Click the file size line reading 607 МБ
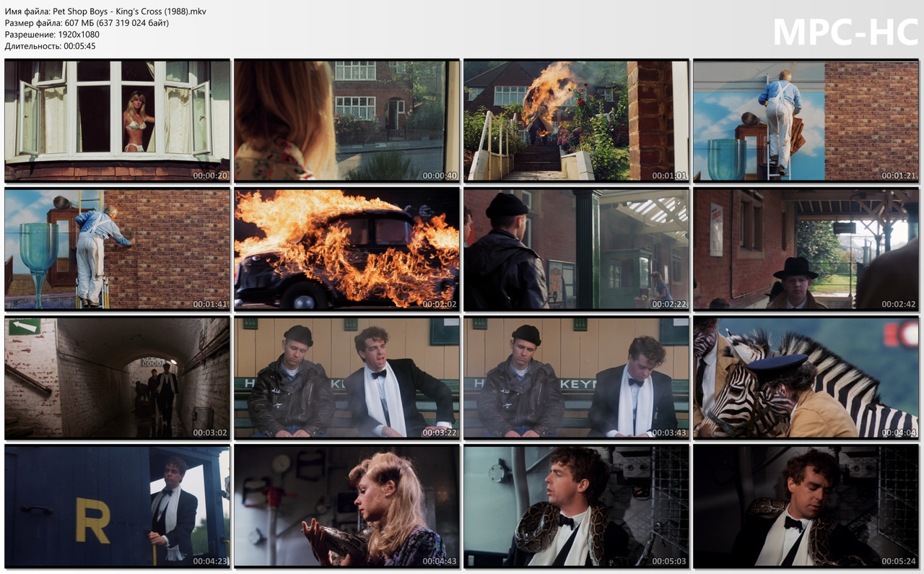 click(87, 23)
